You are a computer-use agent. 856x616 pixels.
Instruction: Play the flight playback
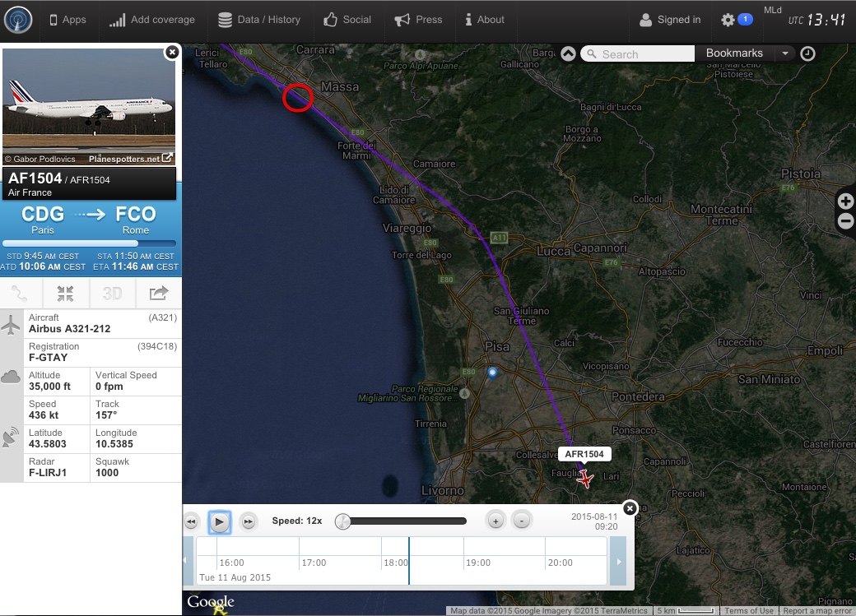(220, 522)
